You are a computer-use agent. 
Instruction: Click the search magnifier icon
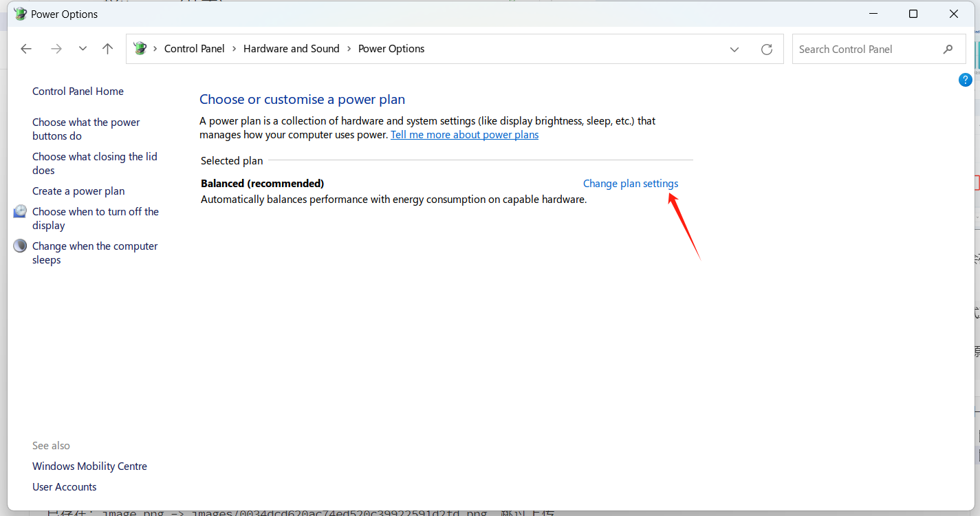coord(948,50)
